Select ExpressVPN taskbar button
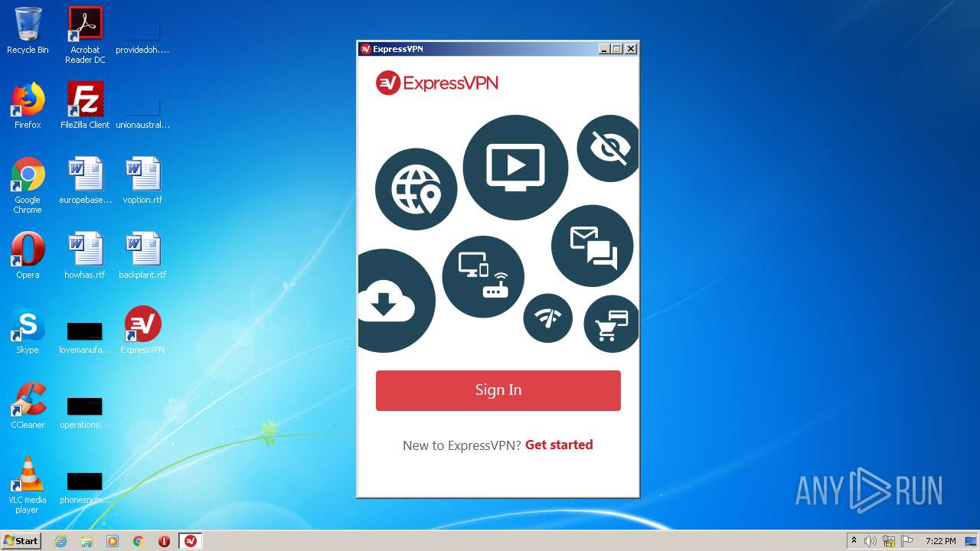Screen dimensions: 980x551 (x=191, y=541)
